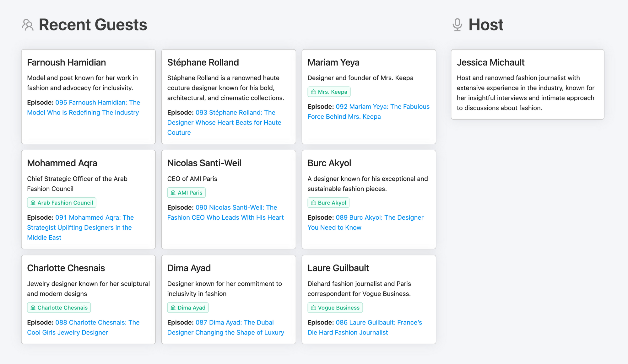Screen dimensions: 628x364
Task: Click building icon in Arab Fashion Council tag
Action: [33, 203]
